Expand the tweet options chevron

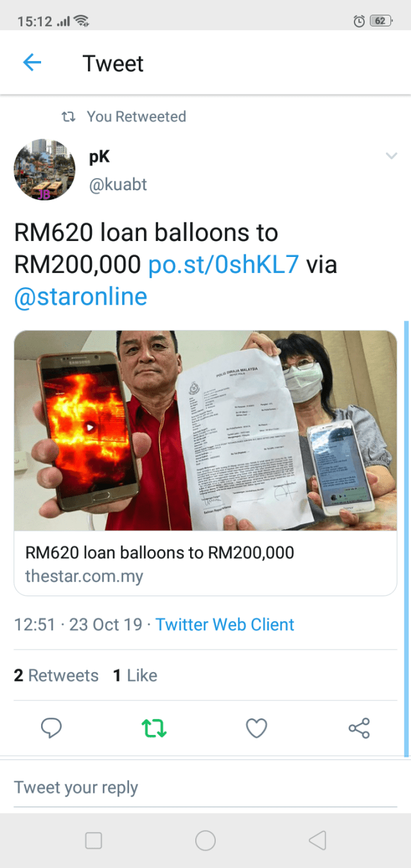tap(391, 156)
